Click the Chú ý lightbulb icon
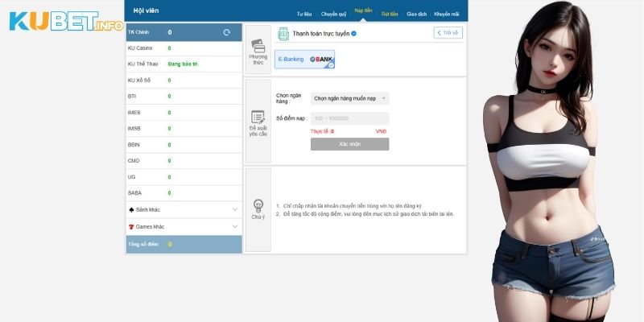 (258, 204)
